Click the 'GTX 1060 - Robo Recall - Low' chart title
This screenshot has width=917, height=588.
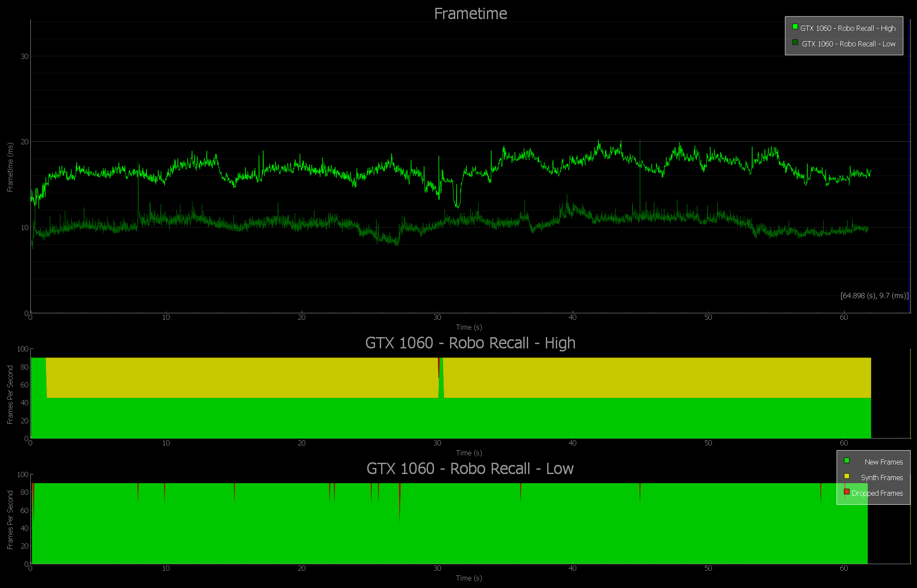470,468
